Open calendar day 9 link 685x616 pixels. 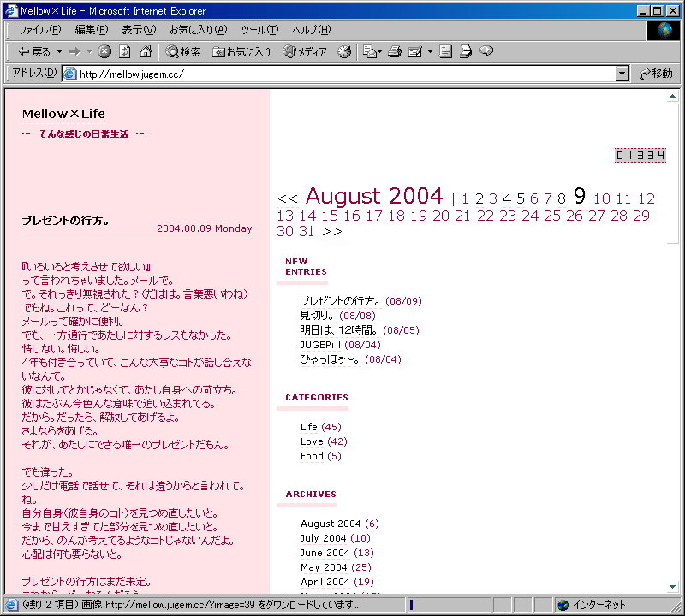coord(580,196)
